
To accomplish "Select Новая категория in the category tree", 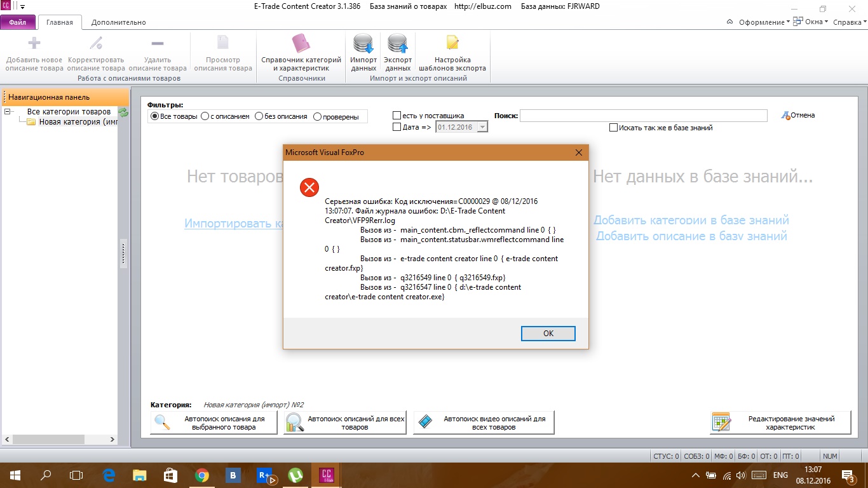I will (78, 122).
